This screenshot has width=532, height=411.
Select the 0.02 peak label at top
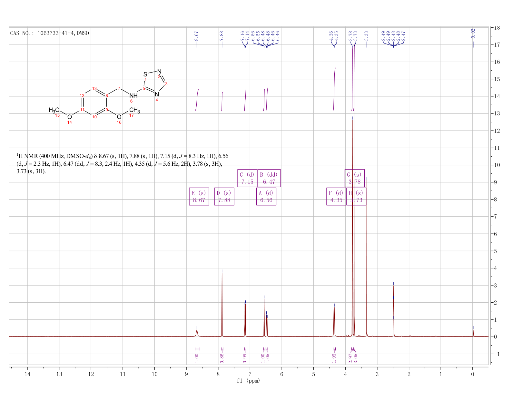coord(473,34)
